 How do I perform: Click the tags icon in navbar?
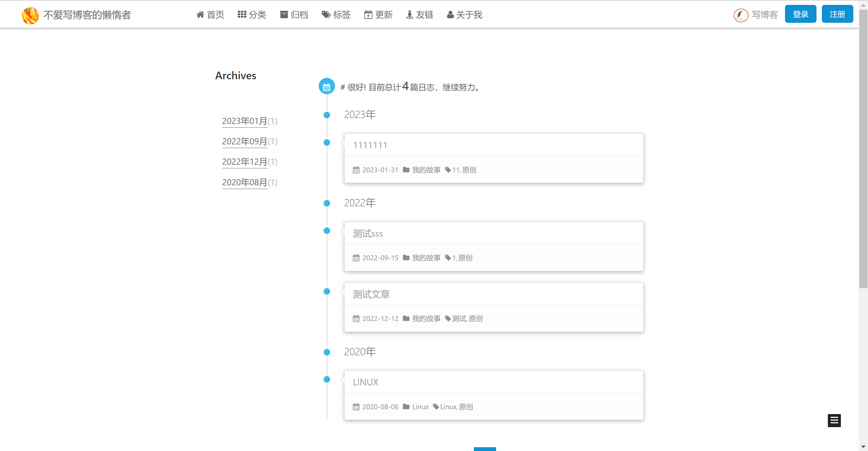(326, 14)
